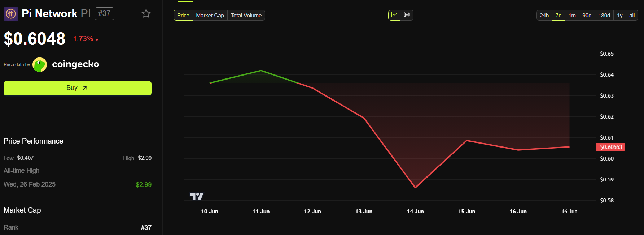Click the #37 rank badge next to PI
This screenshot has height=235, width=644.
pyautogui.click(x=104, y=13)
